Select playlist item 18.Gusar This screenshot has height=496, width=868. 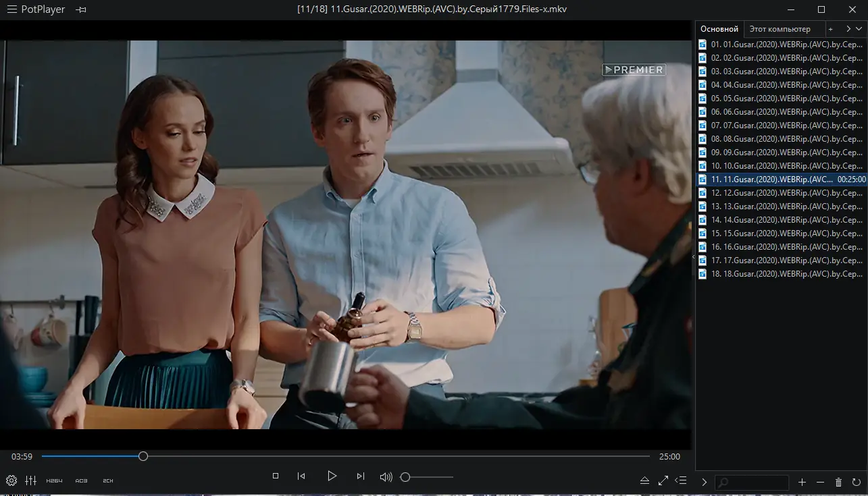point(782,274)
